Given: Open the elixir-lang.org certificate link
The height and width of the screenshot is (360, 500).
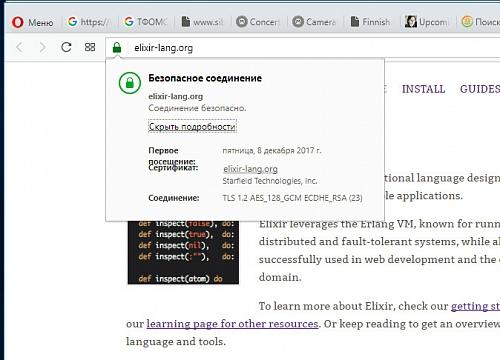Looking at the screenshot, I should [x=250, y=169].
